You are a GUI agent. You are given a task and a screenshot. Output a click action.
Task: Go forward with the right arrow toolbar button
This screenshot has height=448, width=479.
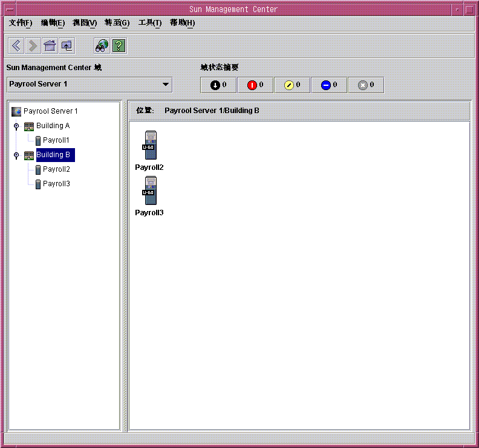point(33,46)
